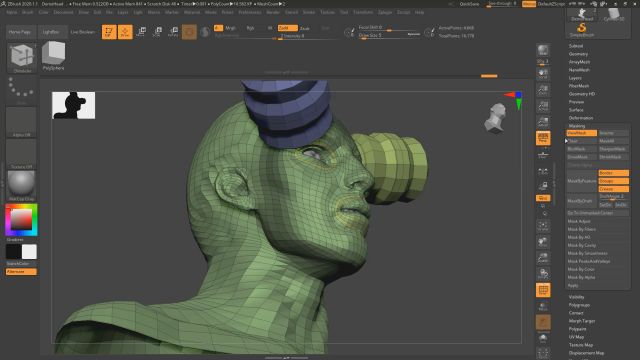Select the SimpleBrush tool icon

point(582,29)
